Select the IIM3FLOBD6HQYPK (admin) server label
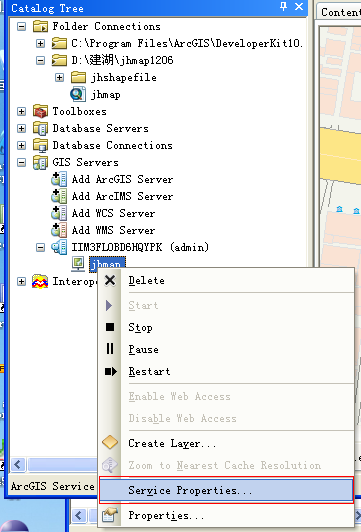This screenshot has width=361, height=532. click(x=140, y=247)
